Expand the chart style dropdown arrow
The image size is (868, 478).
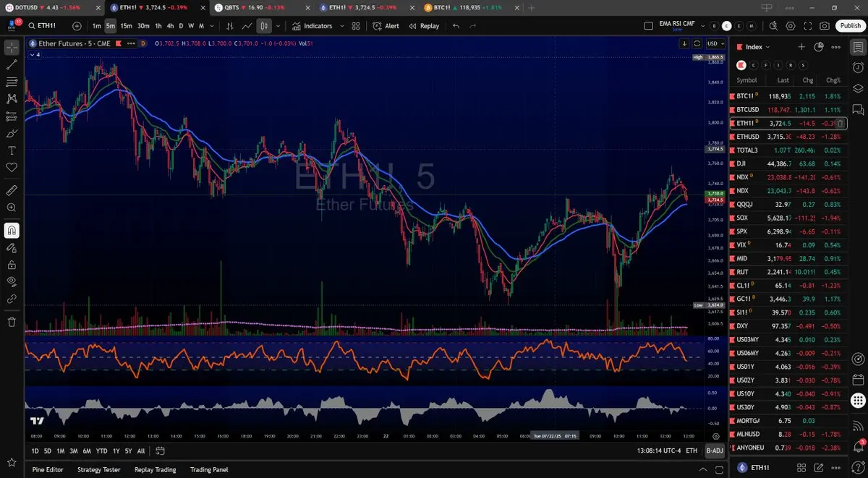277,26
